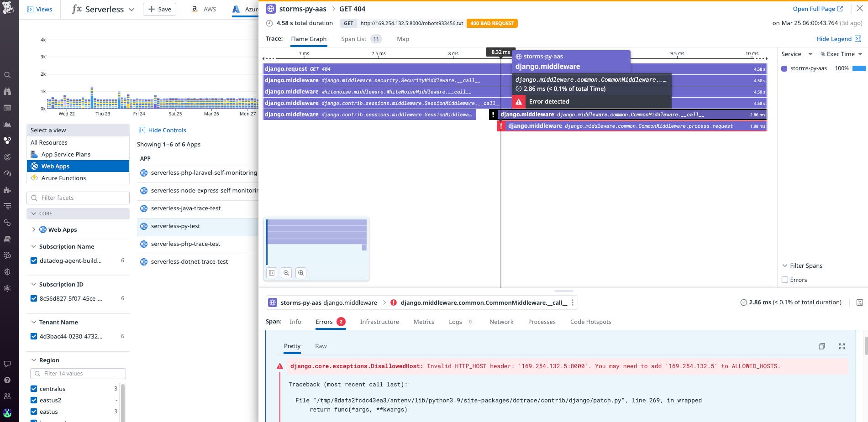868x422 pixels.
Task: Switch to the Span List tab
Action: click(353, 39)
